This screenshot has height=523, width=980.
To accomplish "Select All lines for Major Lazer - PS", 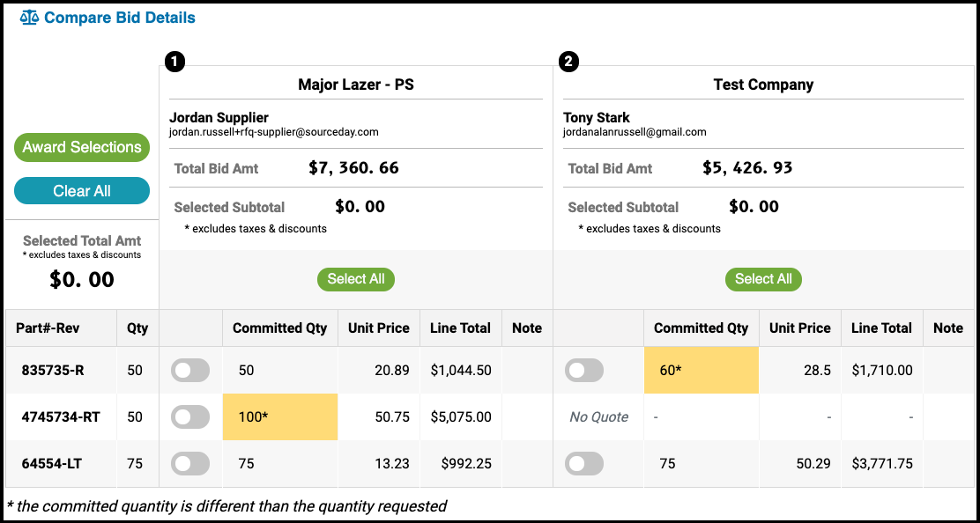I will point(356,279).
